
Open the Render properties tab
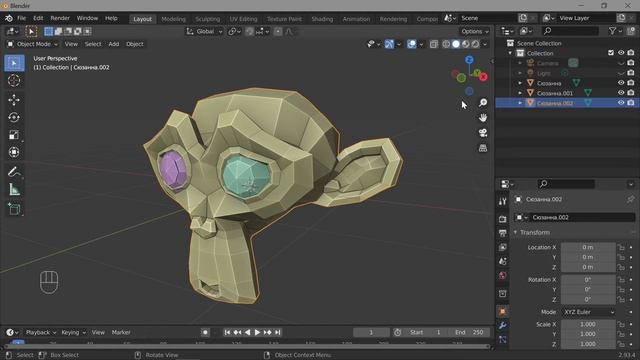click(x=502, y=219)
